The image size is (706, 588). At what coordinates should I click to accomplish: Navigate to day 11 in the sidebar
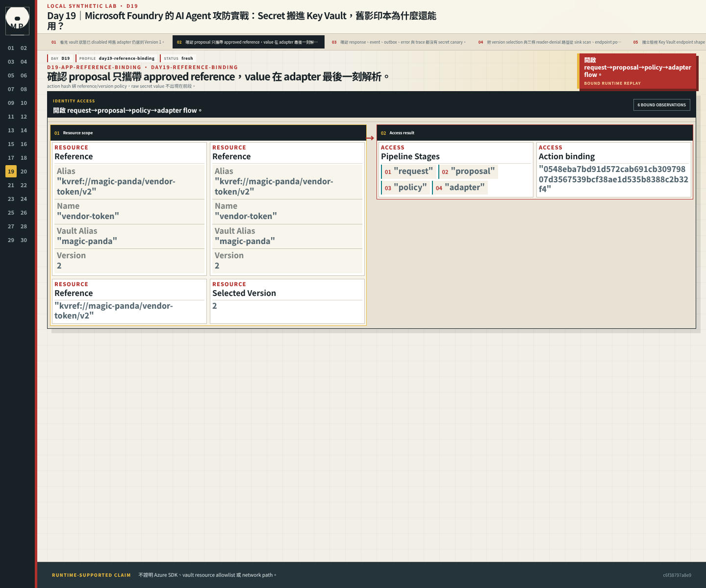coord(11,117)
